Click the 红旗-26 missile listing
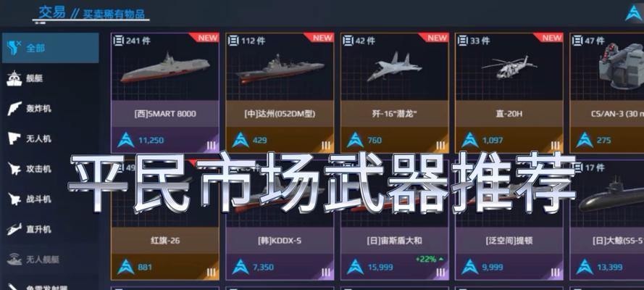Viewport: 644px width, 290px height. (165, 220)
